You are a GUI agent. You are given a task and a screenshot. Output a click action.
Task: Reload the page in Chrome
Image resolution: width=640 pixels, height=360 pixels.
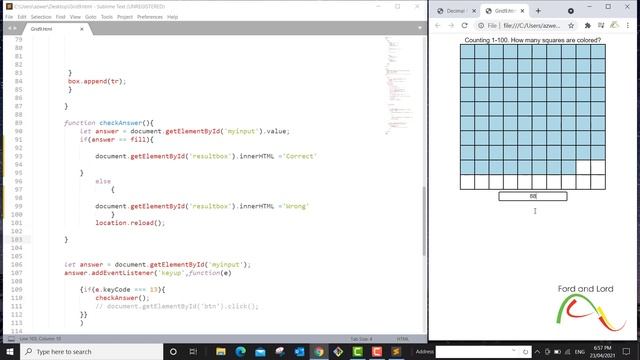point(464,25)
